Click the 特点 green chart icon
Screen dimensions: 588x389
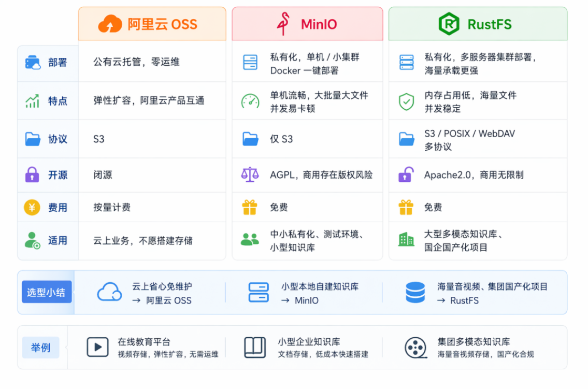[32, 101]
